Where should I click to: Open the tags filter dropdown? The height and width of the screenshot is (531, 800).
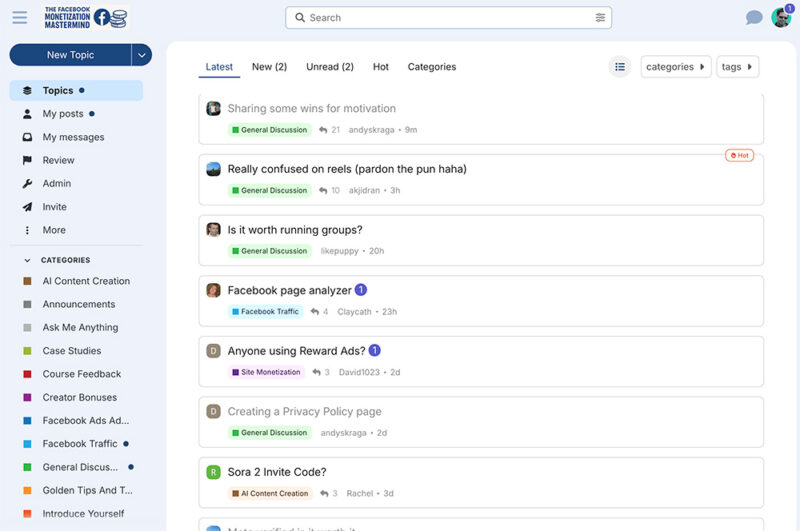coord(737,67)
